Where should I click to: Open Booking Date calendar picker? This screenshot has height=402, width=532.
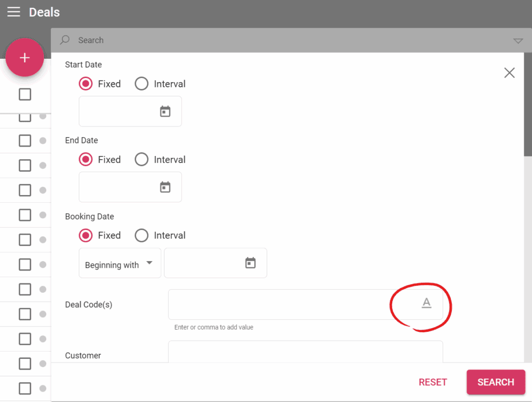[250, 263]
